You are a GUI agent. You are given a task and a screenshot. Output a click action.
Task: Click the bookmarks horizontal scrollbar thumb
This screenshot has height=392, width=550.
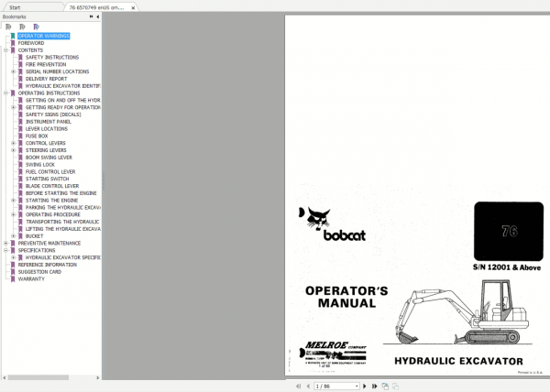tap(38, 377)
